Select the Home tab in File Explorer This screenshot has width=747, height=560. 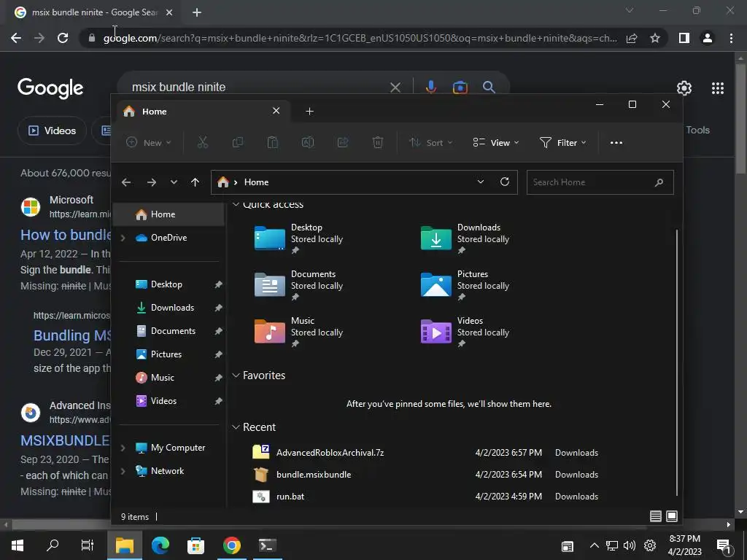click(x=204, y=112)
